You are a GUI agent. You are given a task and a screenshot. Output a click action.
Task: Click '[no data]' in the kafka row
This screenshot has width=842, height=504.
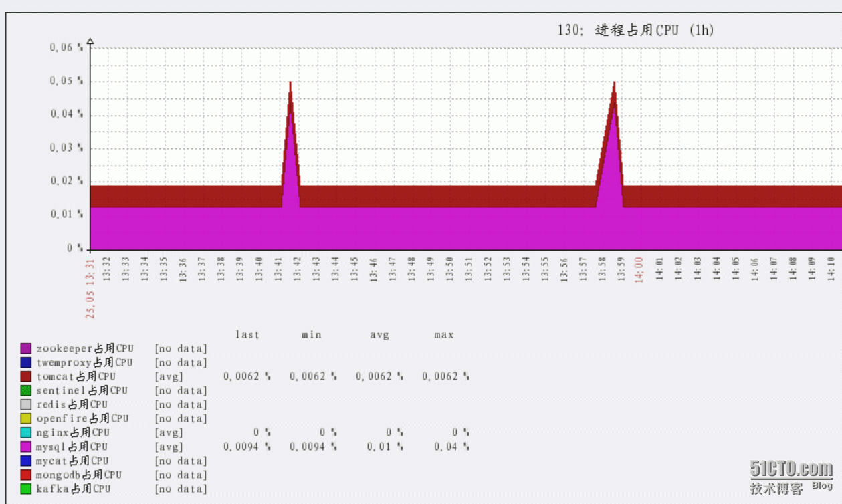tap(181, 489)
